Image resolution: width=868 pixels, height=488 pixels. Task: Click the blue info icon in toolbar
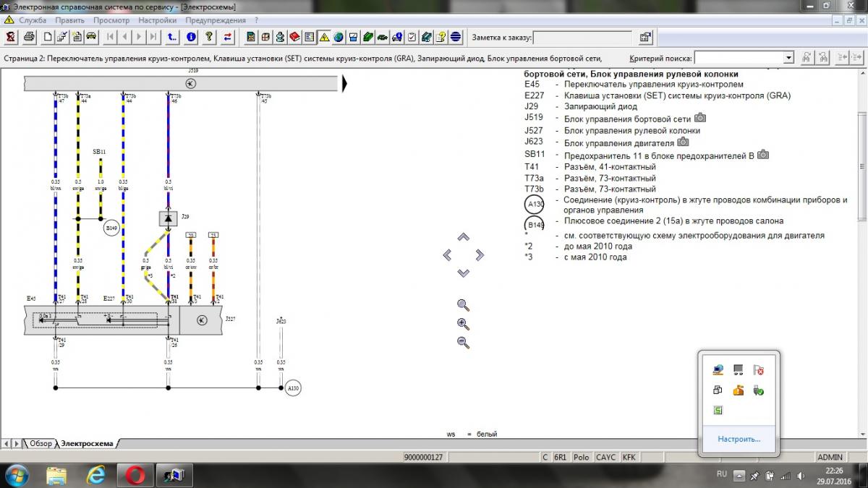tap(191, 36)
